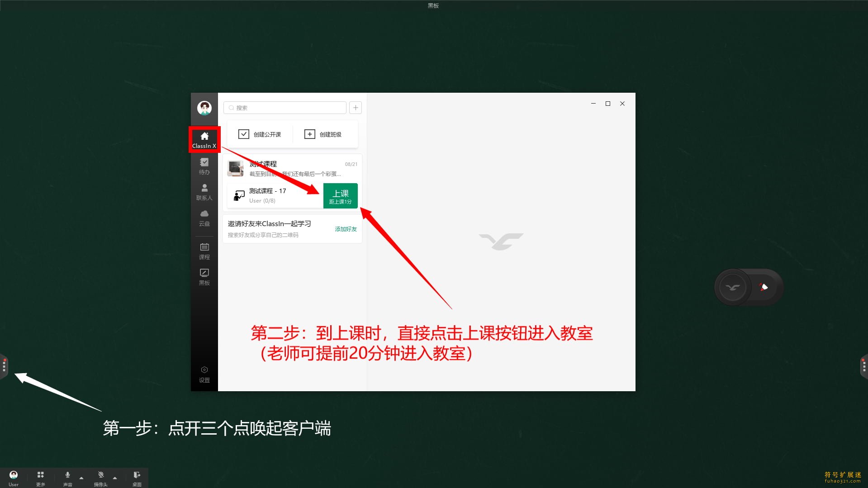
Task: Expand the camera options arrow
Action: pos(115,478)
